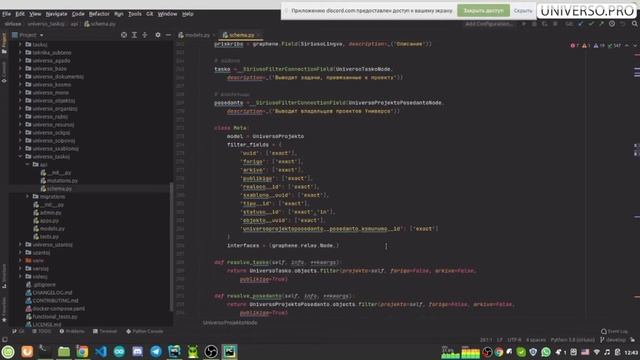Expand universo_kosmo folder
The height and width of the screenshot is (360, 640).
(x=20, y=84)
